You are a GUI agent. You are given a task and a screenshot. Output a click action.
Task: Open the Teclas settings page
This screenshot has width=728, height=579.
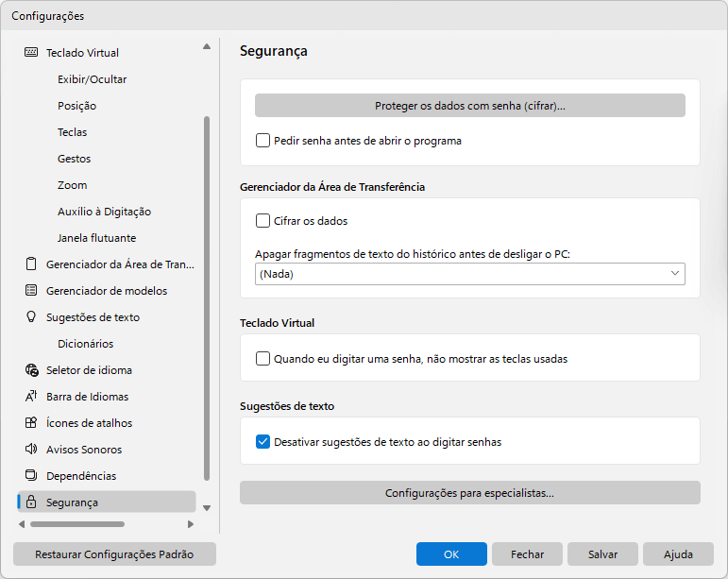pyautogui.click(x=72, y=132)
